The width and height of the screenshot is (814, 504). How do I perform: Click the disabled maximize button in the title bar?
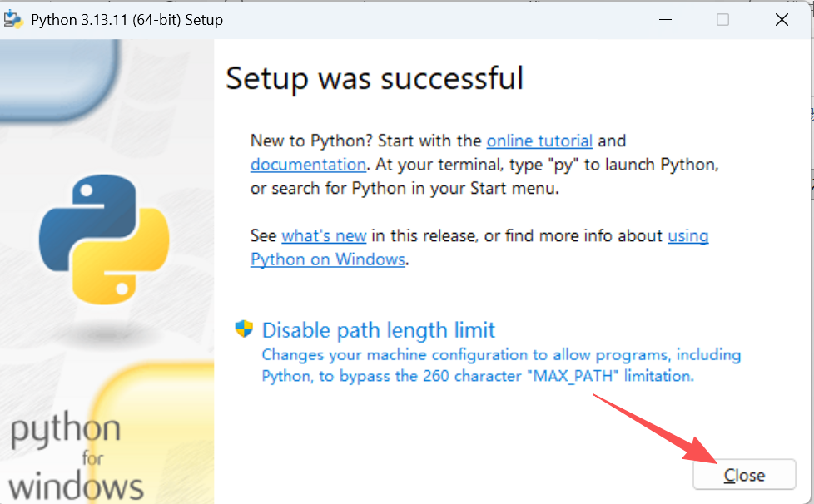(722, 20)
